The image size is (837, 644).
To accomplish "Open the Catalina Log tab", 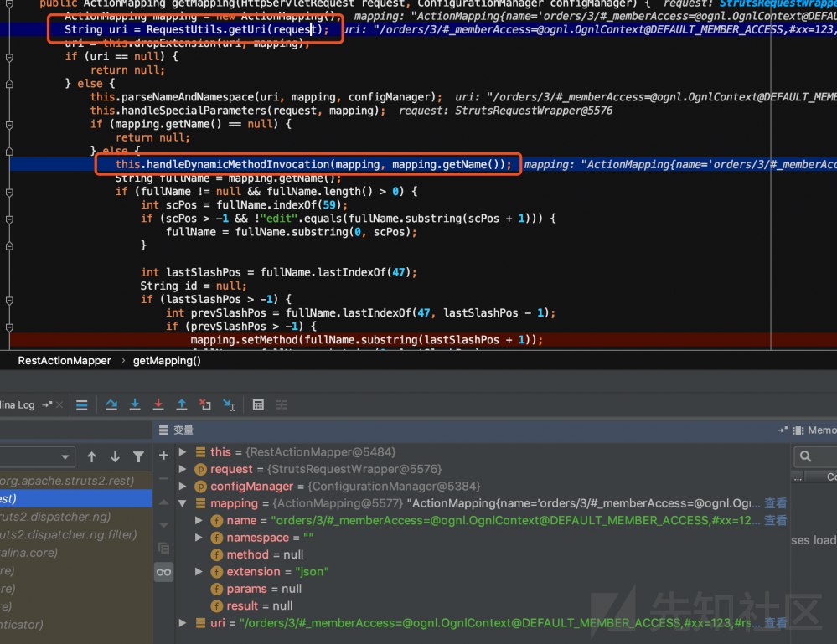I will pyautogui.click(x=17, y=405).
